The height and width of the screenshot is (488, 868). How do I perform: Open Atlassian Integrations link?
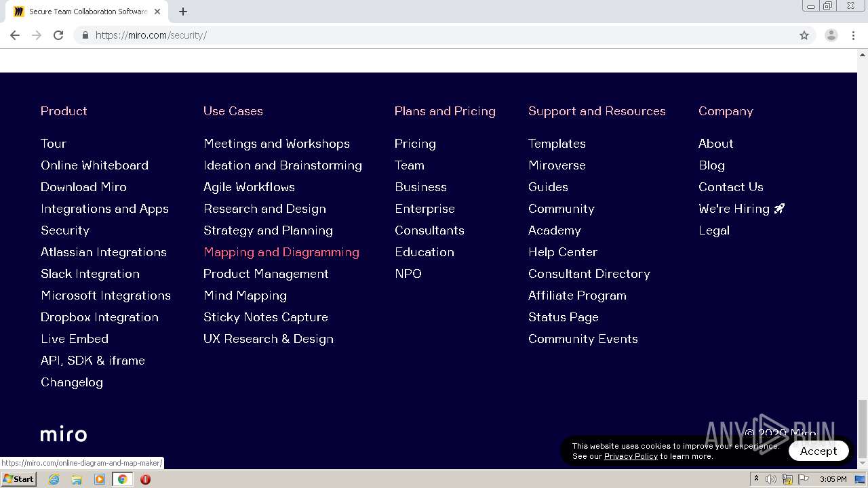tap(104, 252)
